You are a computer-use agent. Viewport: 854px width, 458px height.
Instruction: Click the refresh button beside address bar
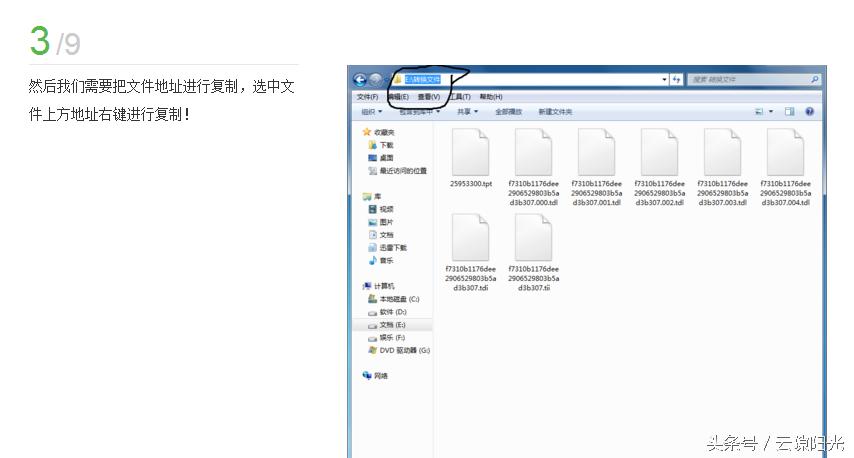(676, 80)
